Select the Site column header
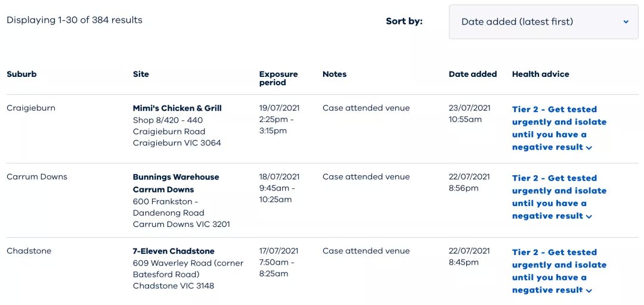 coord(141,74)
